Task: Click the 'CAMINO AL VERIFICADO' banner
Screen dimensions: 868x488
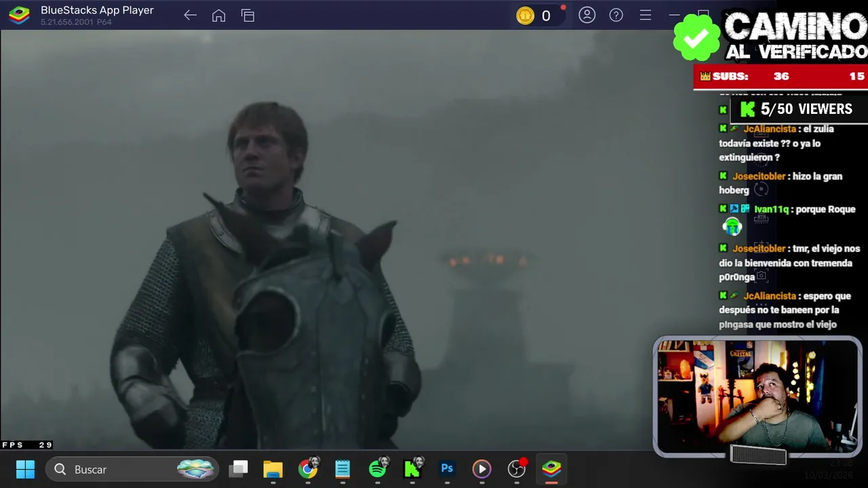Action: [x=795, y=37]
